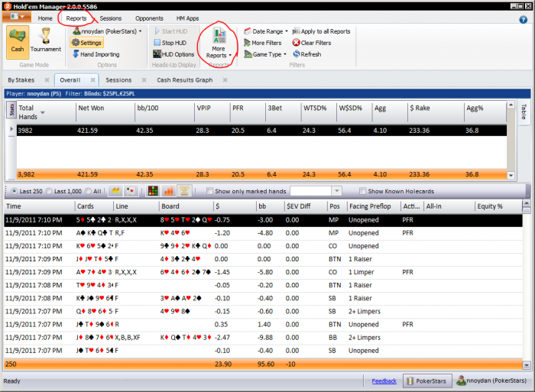Viewport: 535px width, 392px height.
Task: Select the 7:10 PM hand with -1.20 loss
Action: [263, 232]
